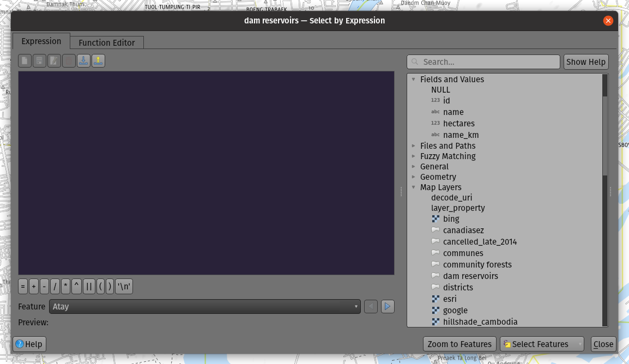
Task: Collapse the Fields and Values group
Action: tap(414, 80)
